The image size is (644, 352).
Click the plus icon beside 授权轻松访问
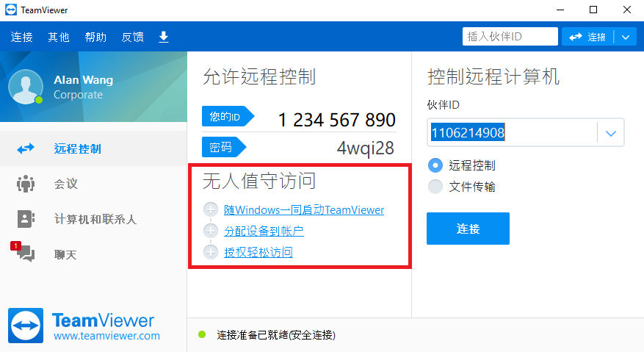click(x=211, y=252)
